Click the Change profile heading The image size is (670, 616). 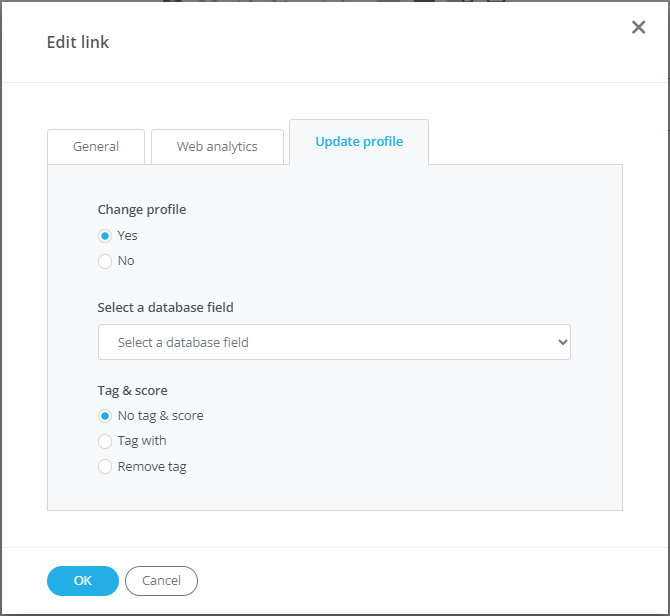(x=142, y=210)
